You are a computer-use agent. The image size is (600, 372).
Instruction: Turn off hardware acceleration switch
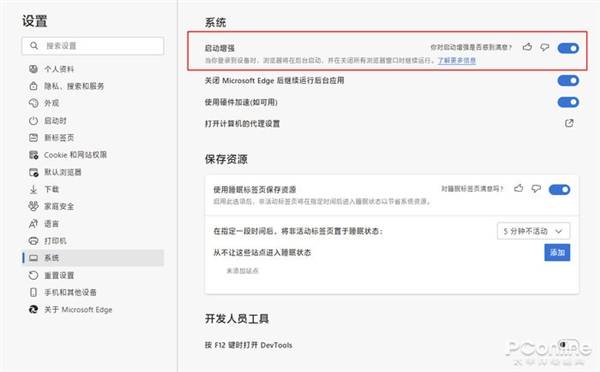click(568, 102)
